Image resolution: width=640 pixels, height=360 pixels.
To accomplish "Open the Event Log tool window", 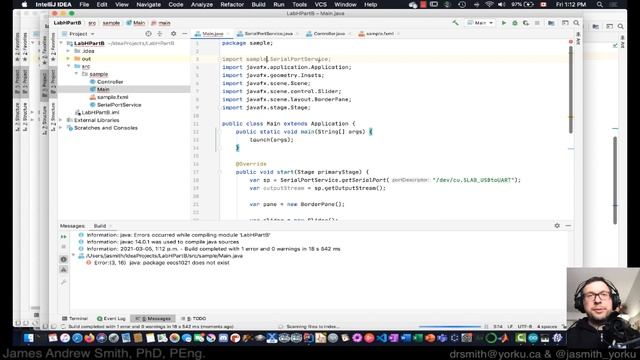I will click(111, 319).
